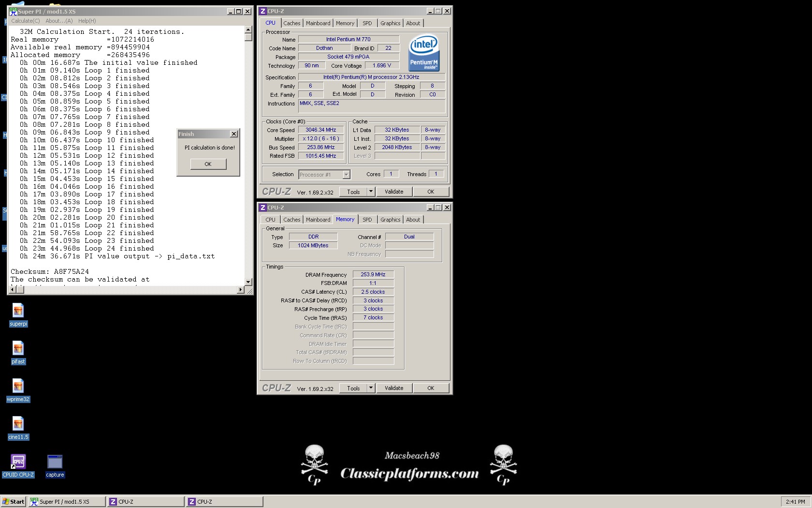Click Tools button in lower CPU-Z window

(353, 388)
